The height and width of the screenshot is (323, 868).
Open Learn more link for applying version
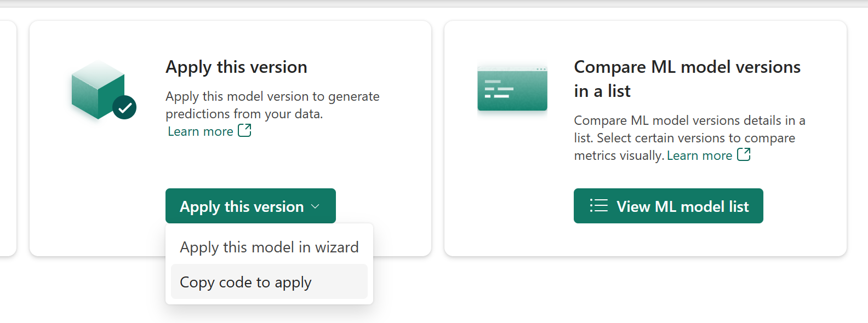[201, 131]
